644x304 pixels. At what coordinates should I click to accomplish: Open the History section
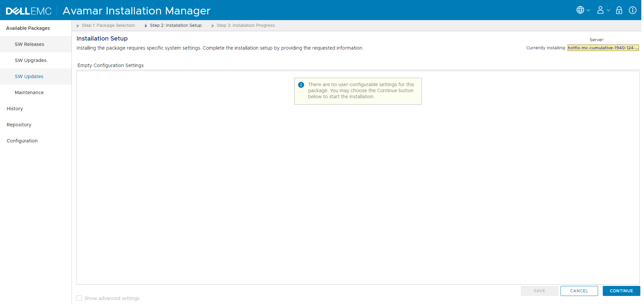click(14, 108)
